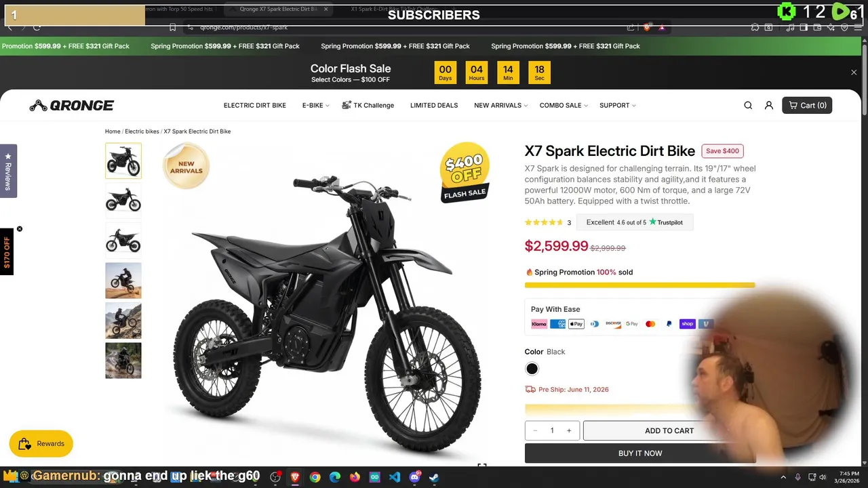This screenshot has width=868, height=488.
Task: Open the Cart (0) button
Action: (x=807, y=105)
